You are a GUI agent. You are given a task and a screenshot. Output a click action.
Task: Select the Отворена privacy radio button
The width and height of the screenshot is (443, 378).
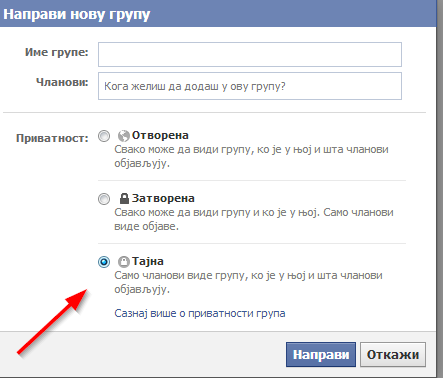click(104, 136)
